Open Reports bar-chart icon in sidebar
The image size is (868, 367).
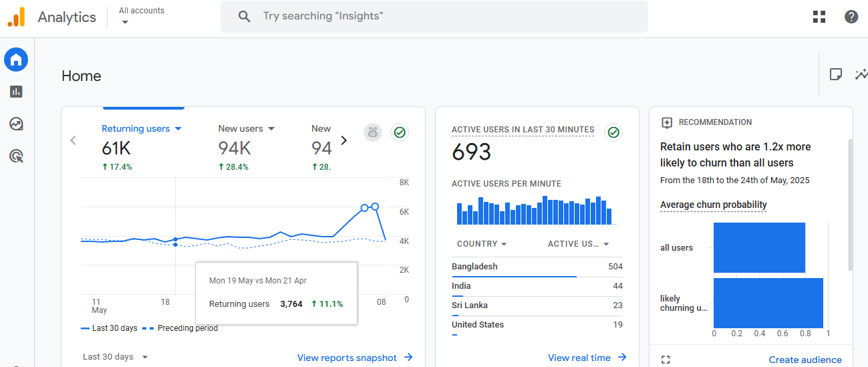tap(16, 92)
